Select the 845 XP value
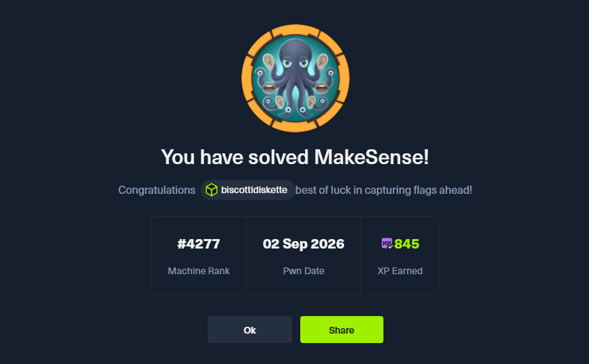The height and width of the screenshot is (364, 589). coord(407,244)
